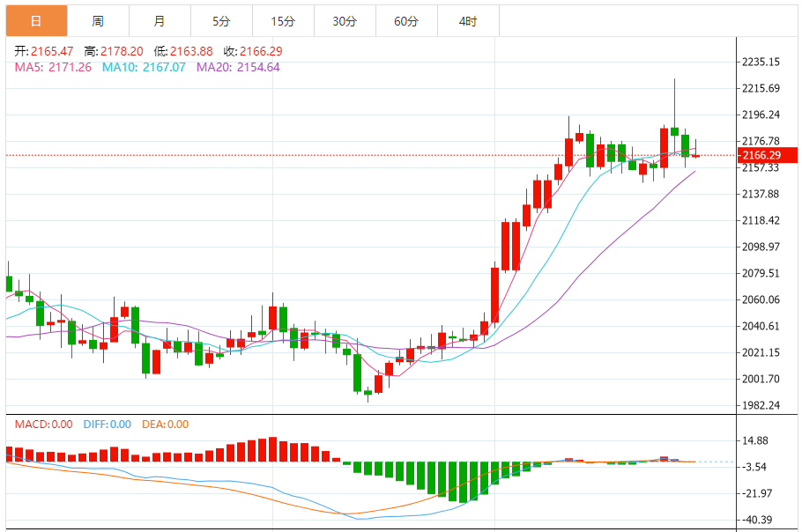The height and width of the screenshot is (532, 802).
Task: Click the 2176.78 price axis label
Action: (x=761, y=141)
